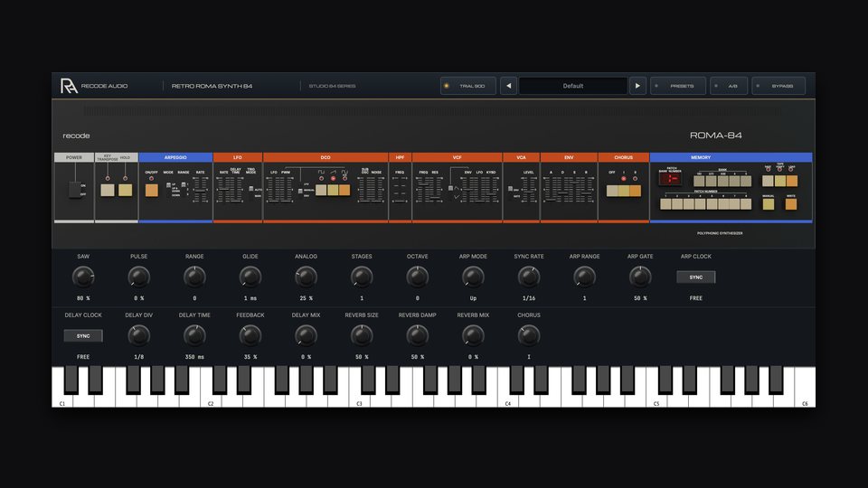Click the bottom-row CHORUS knob

529,335
